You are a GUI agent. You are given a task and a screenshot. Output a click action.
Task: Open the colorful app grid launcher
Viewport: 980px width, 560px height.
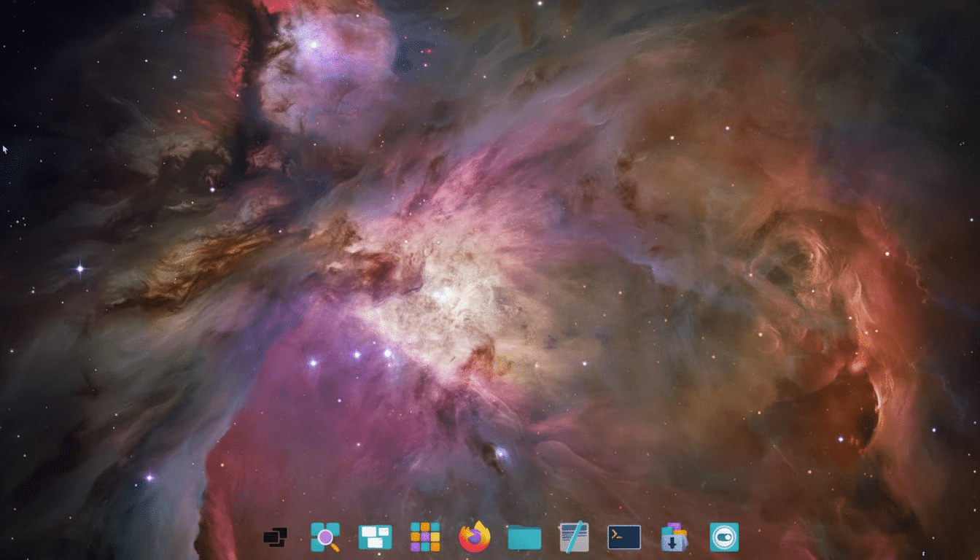click(427, 537)
